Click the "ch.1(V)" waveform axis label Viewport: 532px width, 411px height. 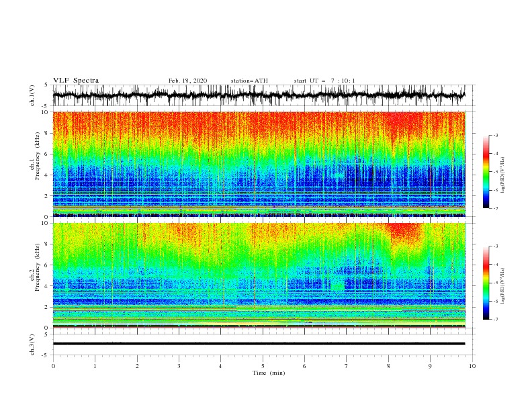[x=32, y=95]
